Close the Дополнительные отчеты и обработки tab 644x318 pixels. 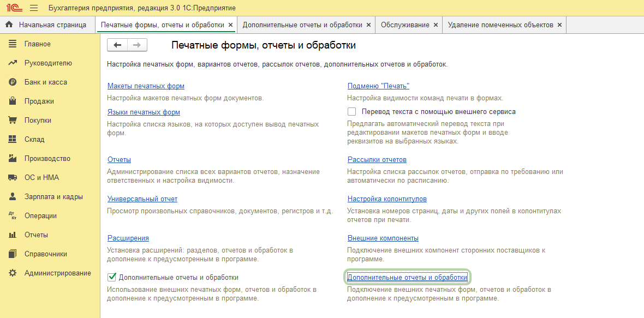368,25
